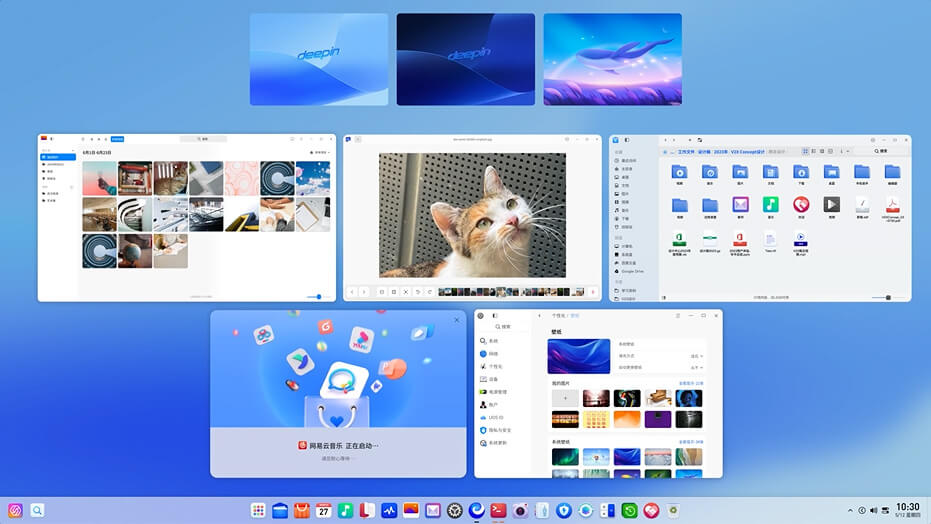931x524 pixels.
Task: Select UOS ID in settings sidebar
Action: (x=495, y=417)
